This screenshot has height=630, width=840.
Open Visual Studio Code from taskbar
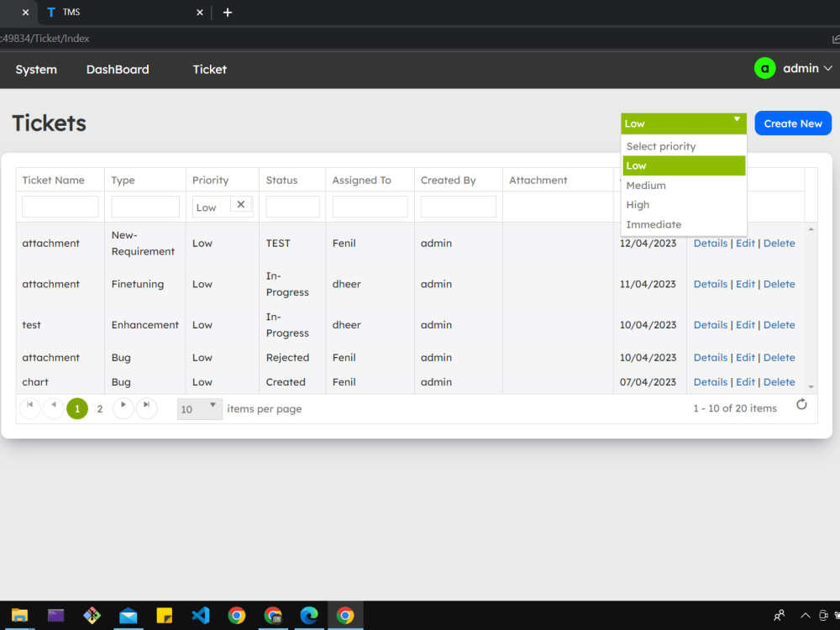point(201,615)
